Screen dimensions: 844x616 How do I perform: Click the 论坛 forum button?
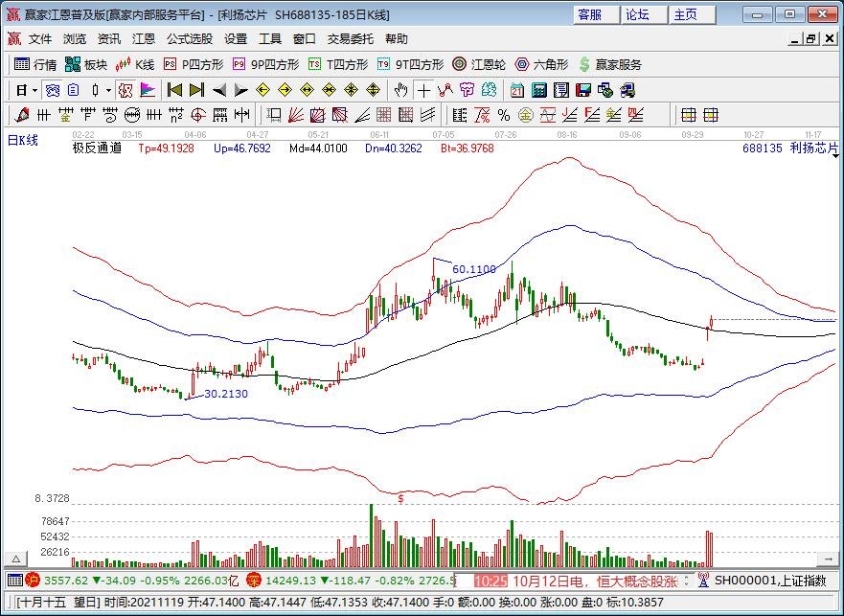tap(643, 14)
